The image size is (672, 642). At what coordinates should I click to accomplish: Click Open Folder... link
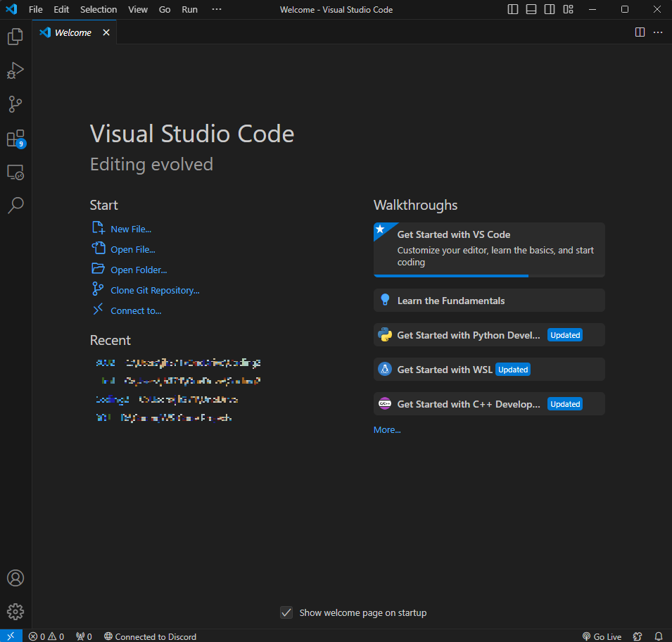click(139, 270)
